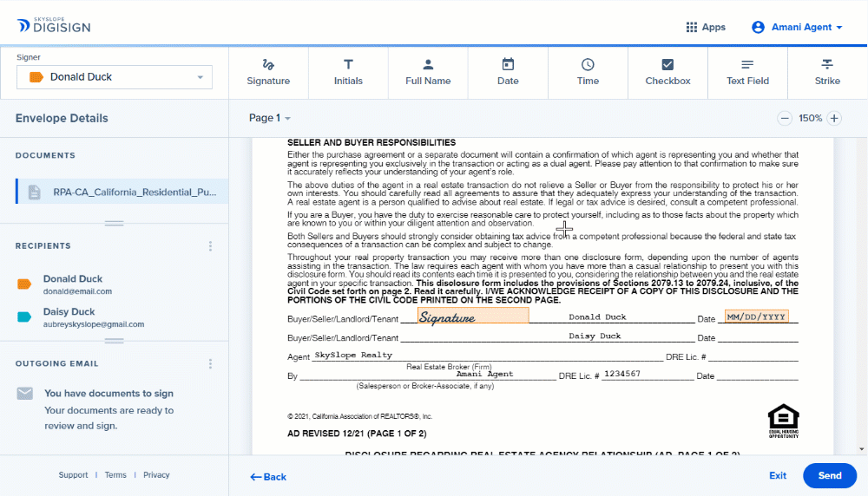Click the SkySlope DigiSign logo
Screen dimensions: 868x496
54,25
